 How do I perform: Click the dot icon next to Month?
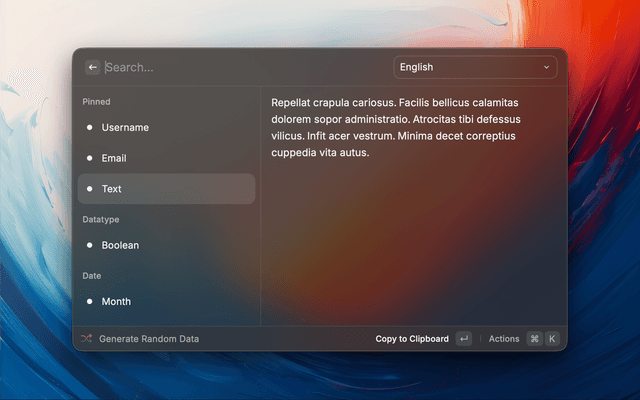(90, 301)
